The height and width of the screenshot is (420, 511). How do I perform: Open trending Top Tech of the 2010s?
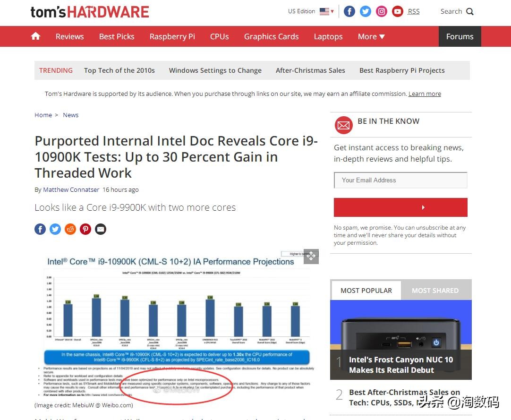pos(119,70)
